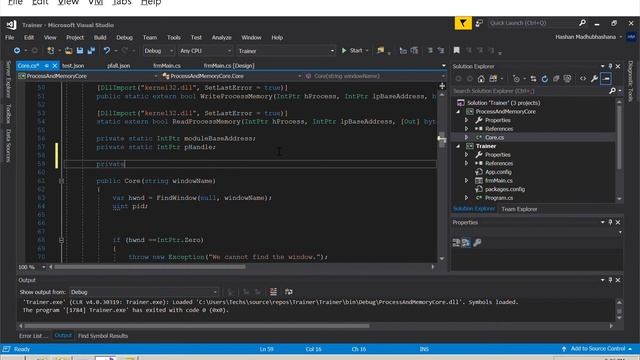
Task: Click the Alphabetical sort icon in Properties panel
Action: click(466, 243)
